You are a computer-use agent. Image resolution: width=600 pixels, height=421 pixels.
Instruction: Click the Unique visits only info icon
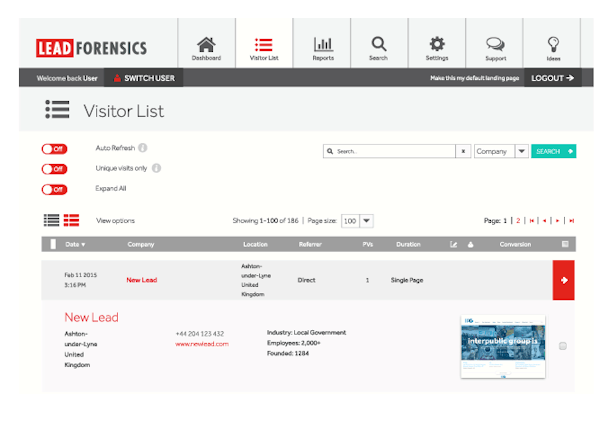[x=157, y=168]
